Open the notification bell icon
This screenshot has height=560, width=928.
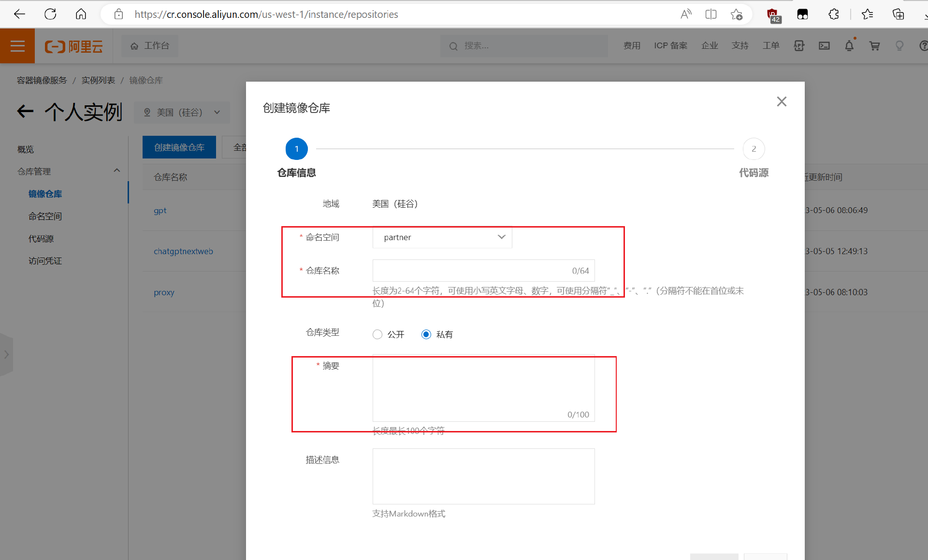(x=849, y=46)
